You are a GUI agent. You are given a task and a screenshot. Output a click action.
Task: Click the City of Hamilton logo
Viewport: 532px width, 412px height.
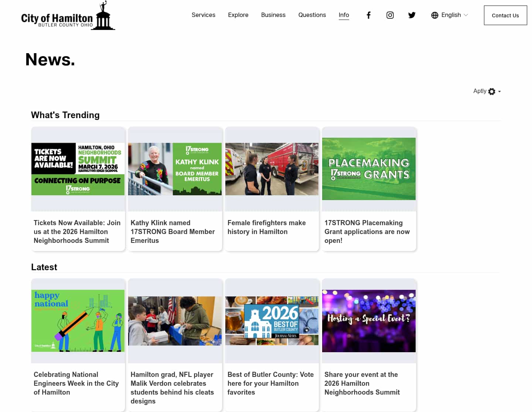point(68,15)
